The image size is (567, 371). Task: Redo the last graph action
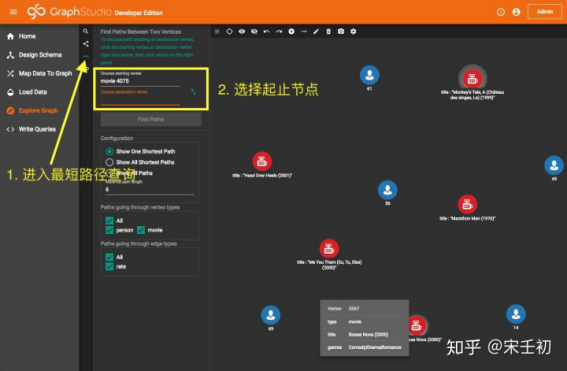[279, 31]
